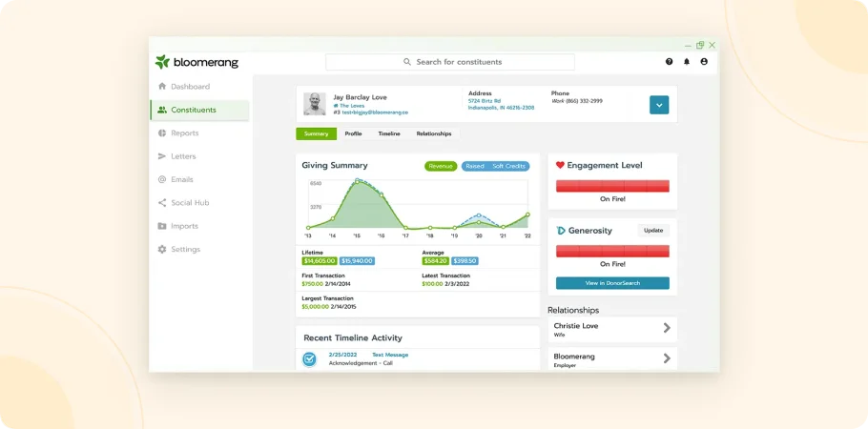This screenshot has width=868, height=429.
Task: Open help question mark icon
Action: tap(670, 62)
